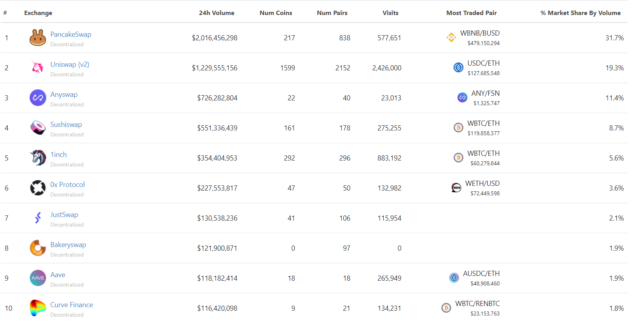The height and width of the screenshot is (323, 644).
Task: Select JustSwap volume $130,538,236
Action: [217, 218]
